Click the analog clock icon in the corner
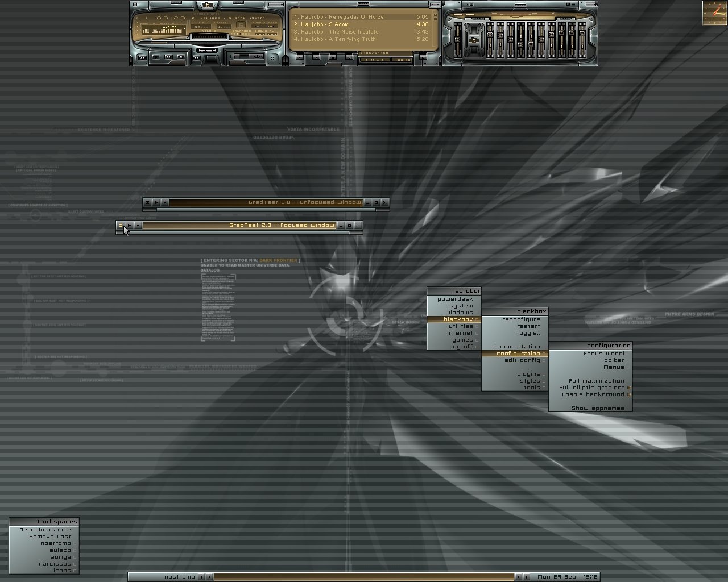 click(715, 13)
